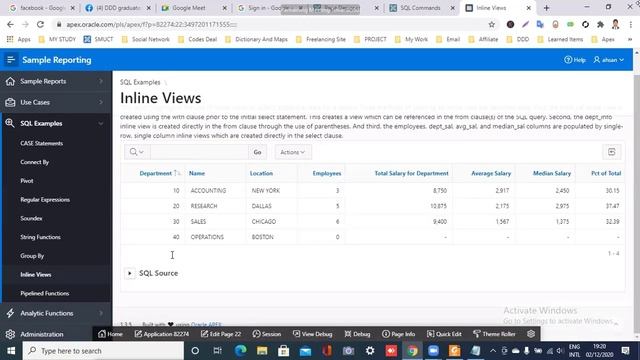Click Edit Page 22 in developer toolbar
The width and height of the screenshot is (640, 360).
(x=221, y=334)
